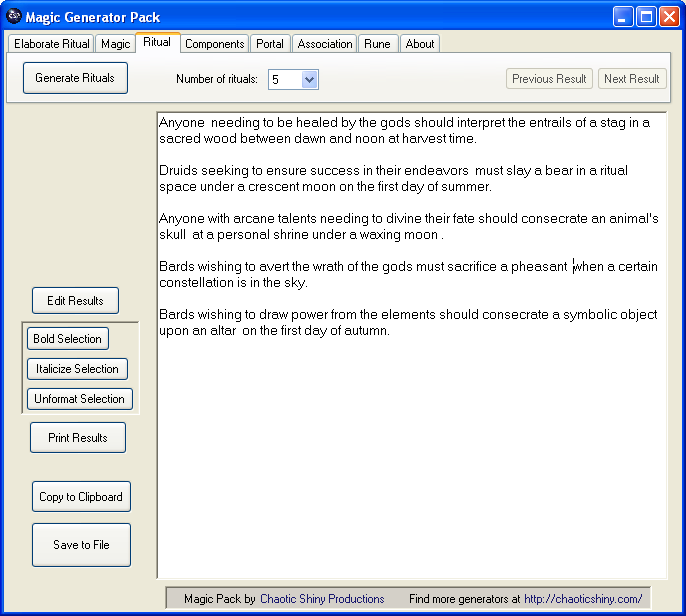Close the Magic Generator Pack window
Image resolution: width=686 pixels, height=616 pixels.
click(669, 17)
